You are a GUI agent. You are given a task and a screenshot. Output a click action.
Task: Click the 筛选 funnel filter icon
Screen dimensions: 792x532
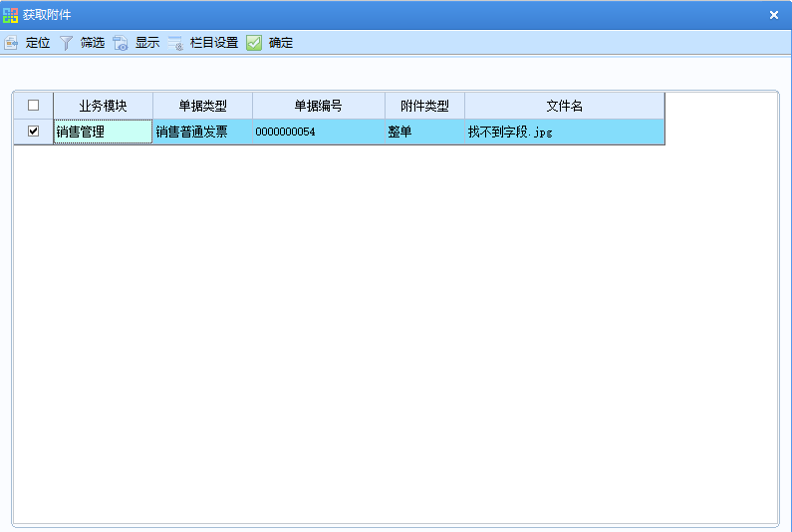click(66, 43)
